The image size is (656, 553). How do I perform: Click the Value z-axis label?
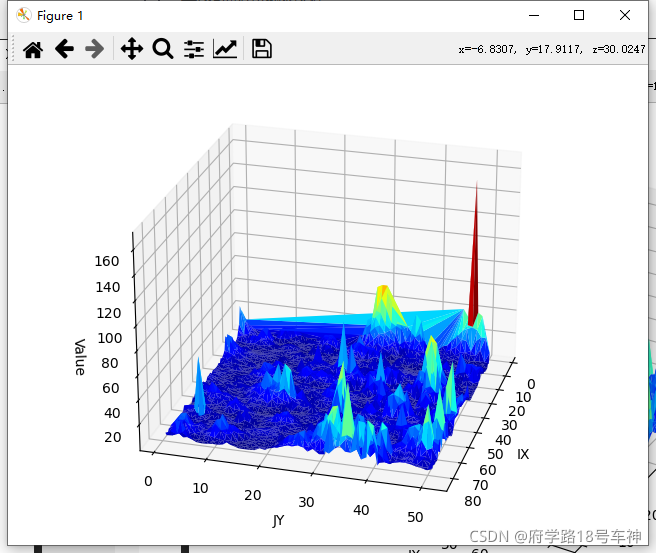tap(80, 357)
